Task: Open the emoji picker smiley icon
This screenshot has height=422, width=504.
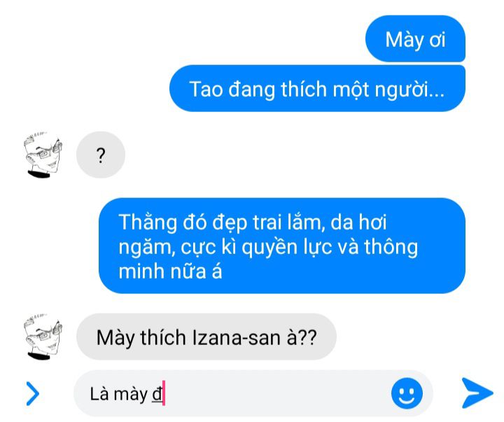Action: 407,393
